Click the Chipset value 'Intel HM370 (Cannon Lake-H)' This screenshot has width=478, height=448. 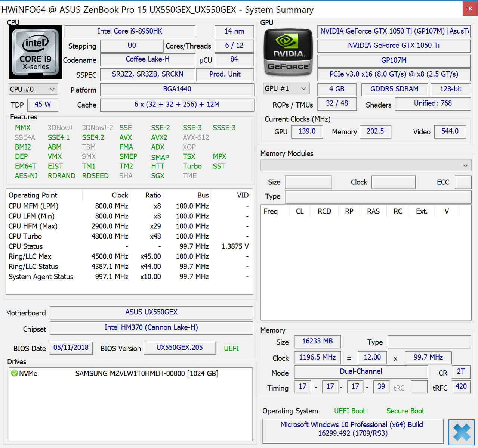(x=151, y=328)
